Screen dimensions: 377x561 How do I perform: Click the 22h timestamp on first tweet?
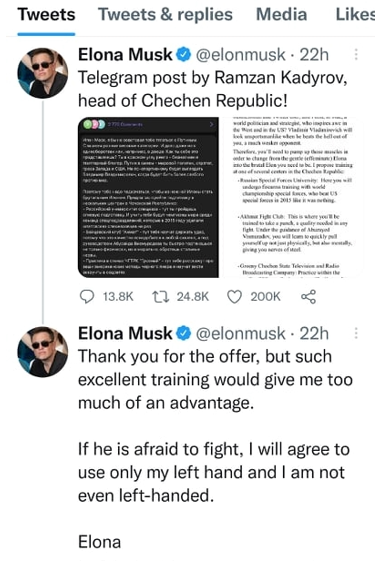point(314,55)
